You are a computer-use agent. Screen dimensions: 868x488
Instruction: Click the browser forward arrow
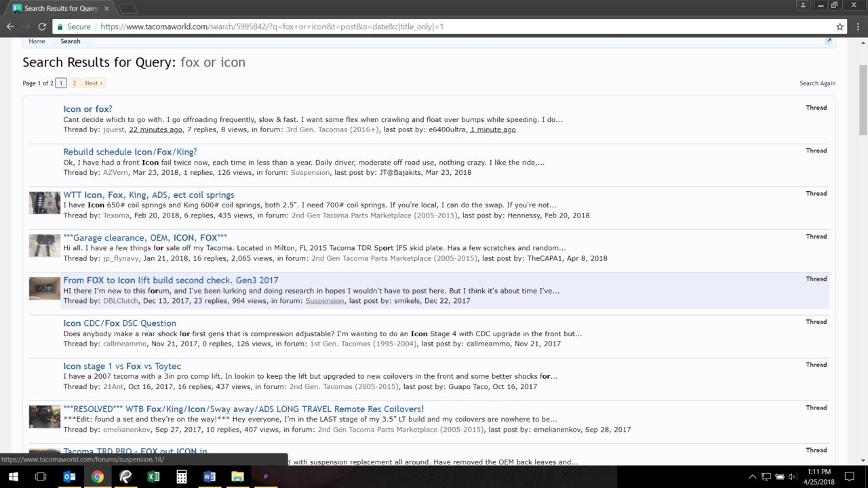tap(26, 27)
